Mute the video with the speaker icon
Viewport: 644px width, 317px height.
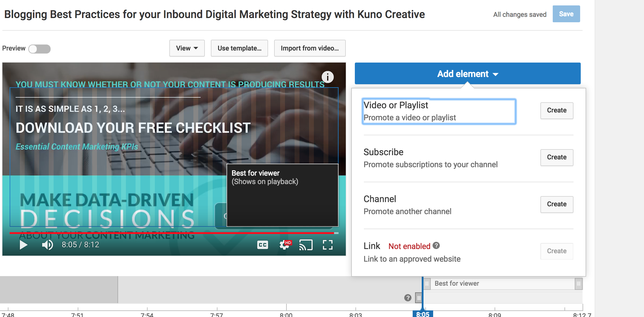coord(47,245)
